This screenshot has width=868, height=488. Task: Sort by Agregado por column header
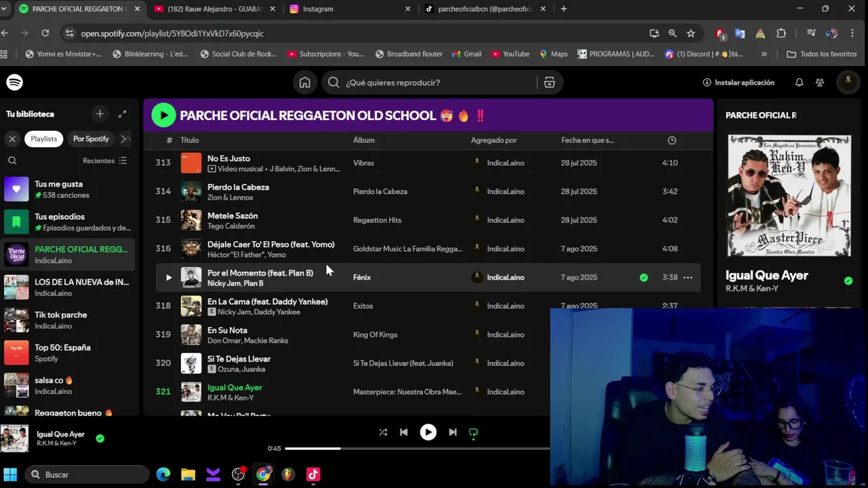pyautogui.click(x=494, y=140)
